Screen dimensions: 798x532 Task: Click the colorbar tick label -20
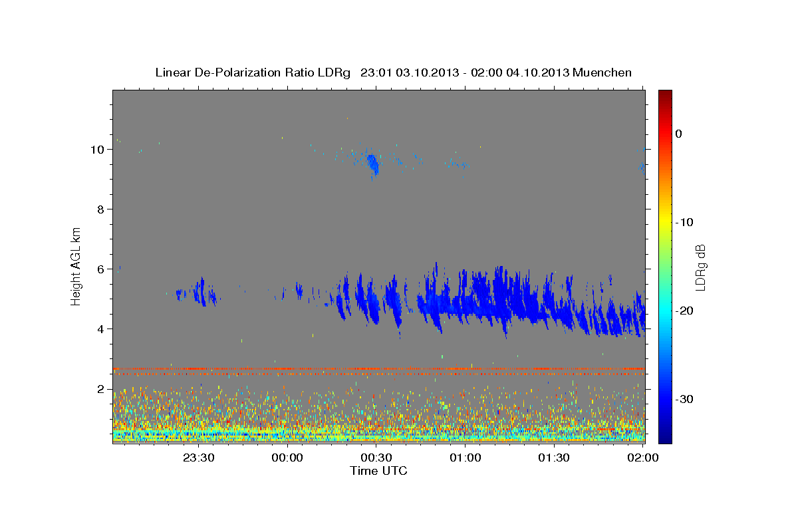(x=685, y=311)
